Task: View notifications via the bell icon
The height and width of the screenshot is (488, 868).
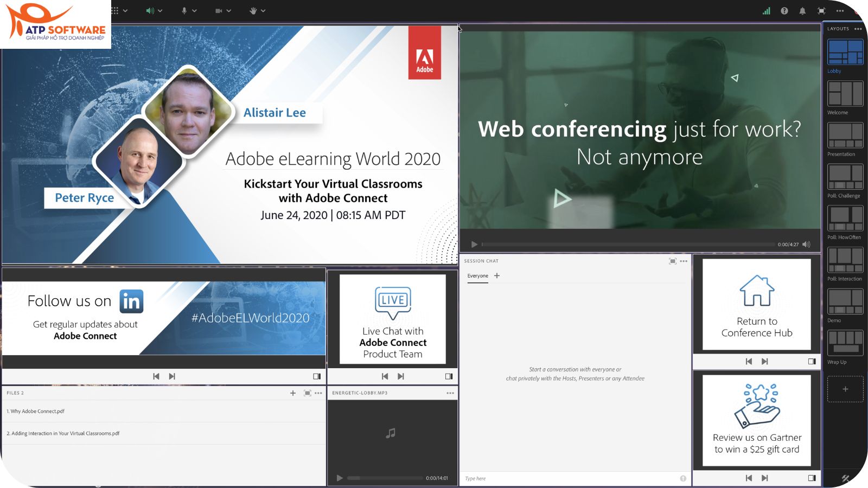Action: click(x=803, y=10)
